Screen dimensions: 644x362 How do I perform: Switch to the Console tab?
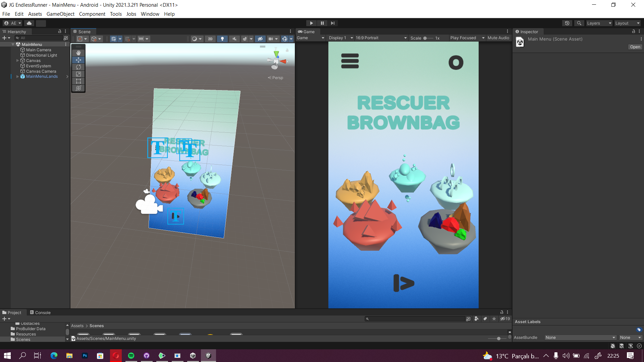[40, 312]
